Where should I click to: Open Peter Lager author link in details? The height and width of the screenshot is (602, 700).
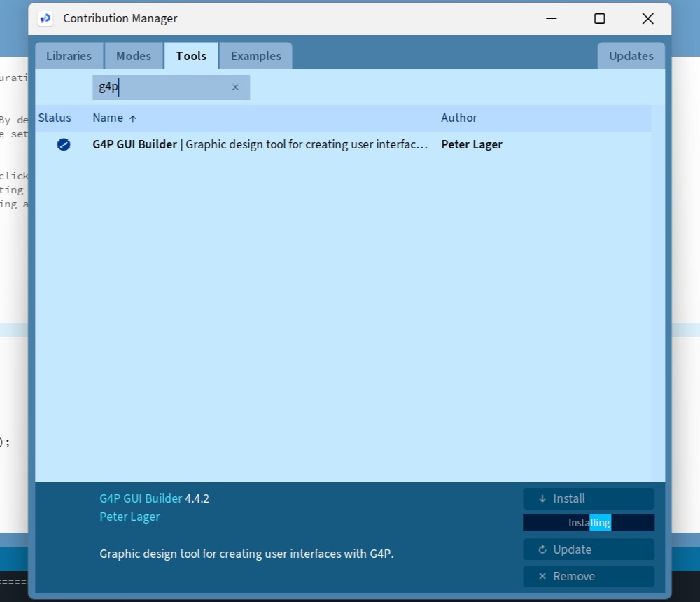pos(129,517)
